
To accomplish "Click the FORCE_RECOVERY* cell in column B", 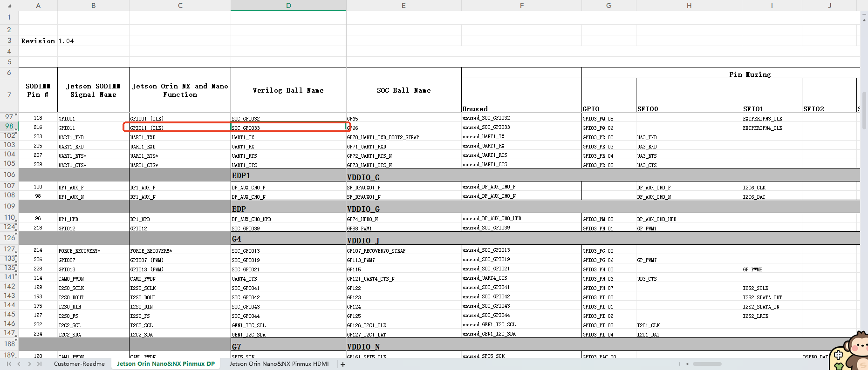I will tap(93, 250).
